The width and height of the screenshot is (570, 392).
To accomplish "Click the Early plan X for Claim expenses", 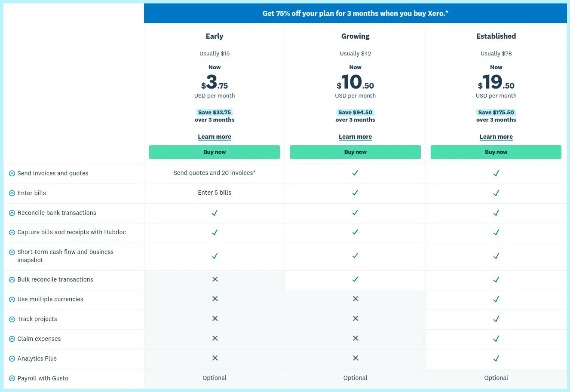I will click(x=215, y=338).
